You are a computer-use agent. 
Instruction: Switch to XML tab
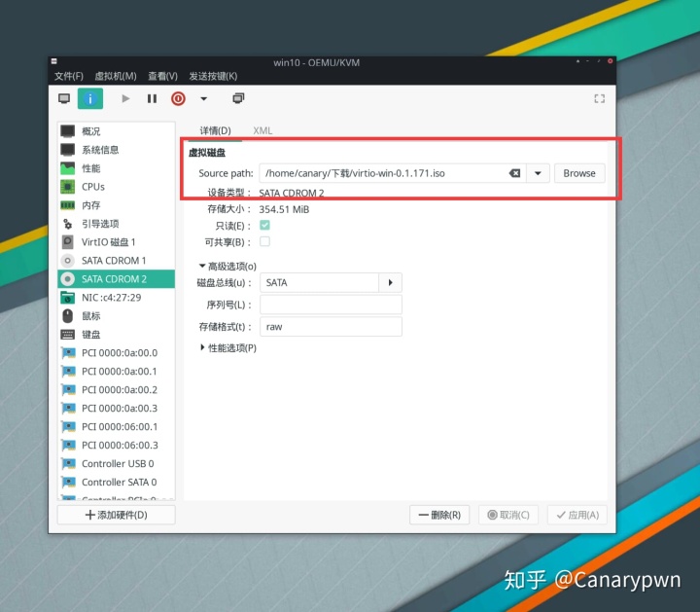[x=262, y=130]
